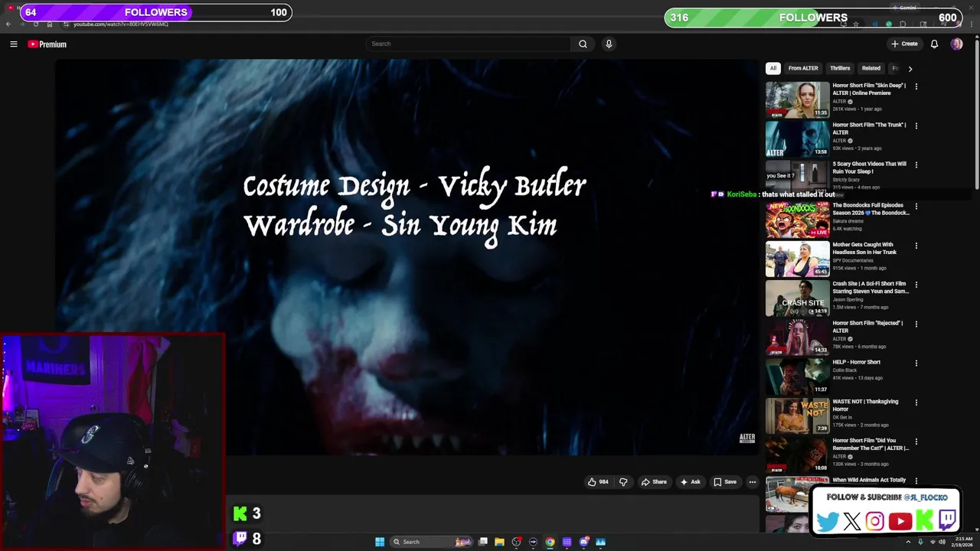Open Task View on taskbar
Viewport: 980px width, 551px height.
click(x=483, y=542)
